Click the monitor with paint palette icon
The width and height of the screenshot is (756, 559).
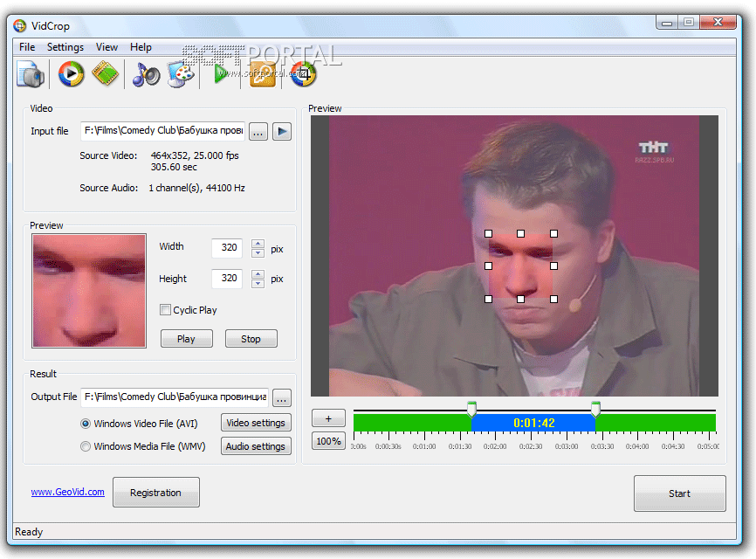181,74
